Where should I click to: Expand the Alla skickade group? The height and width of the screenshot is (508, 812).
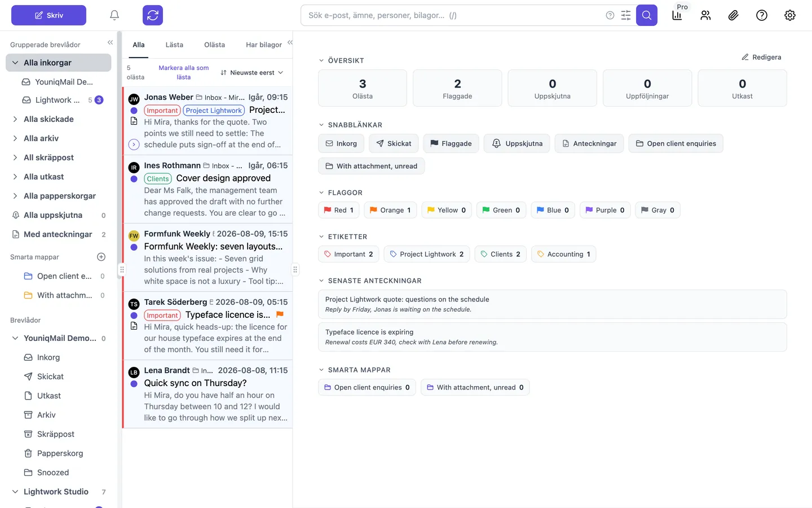pos(15,119)
